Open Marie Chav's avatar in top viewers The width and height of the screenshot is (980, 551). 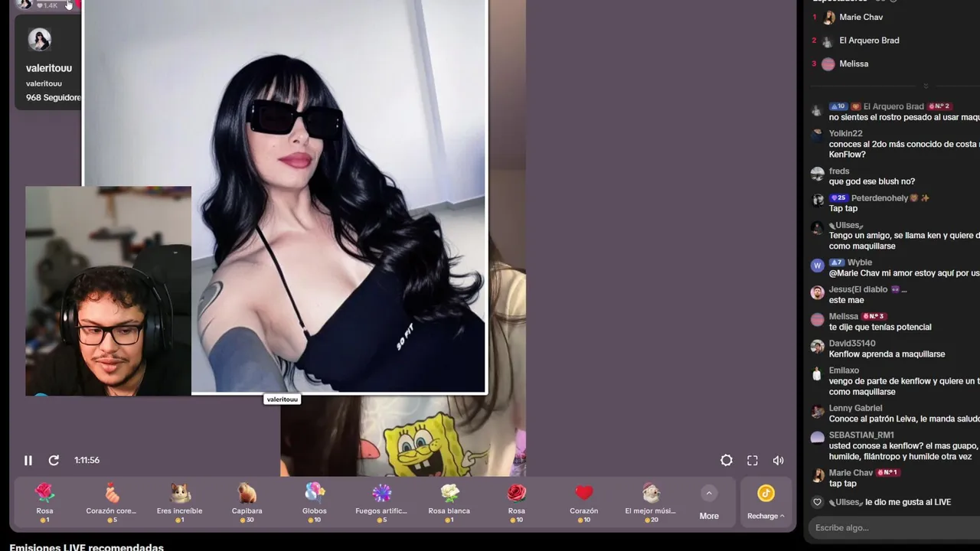tap(828, 18)
